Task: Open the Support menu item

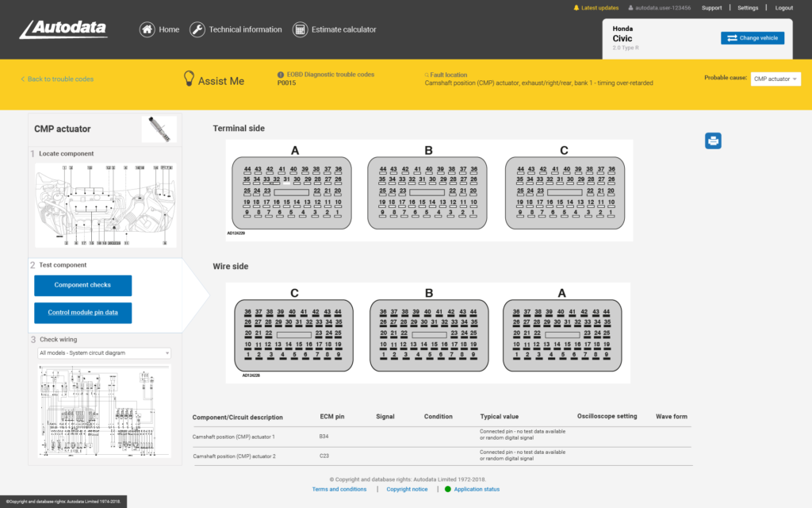Action: coord(711,8)
